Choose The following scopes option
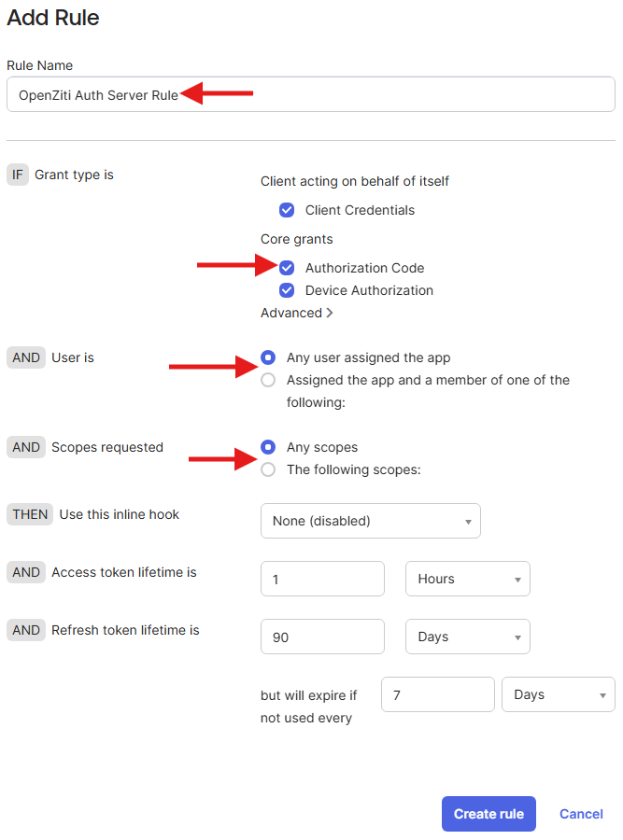This screenshot has height=840, width=623. click(x=268, y=469)
